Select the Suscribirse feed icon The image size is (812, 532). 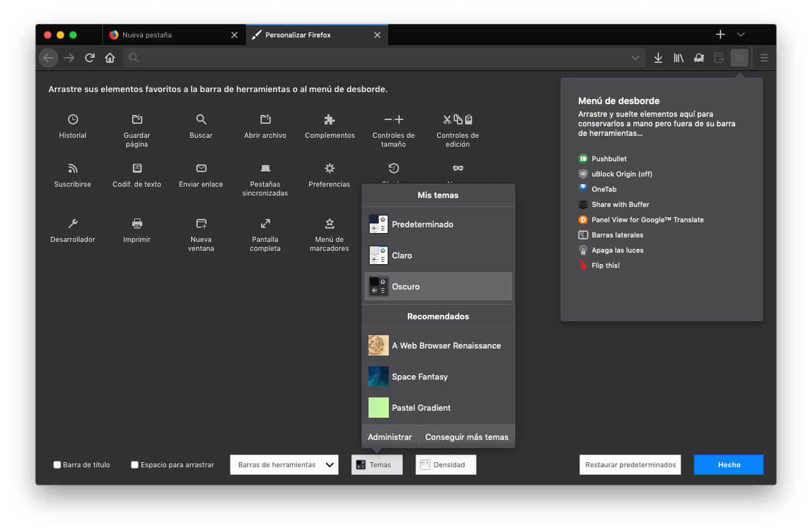73,168
